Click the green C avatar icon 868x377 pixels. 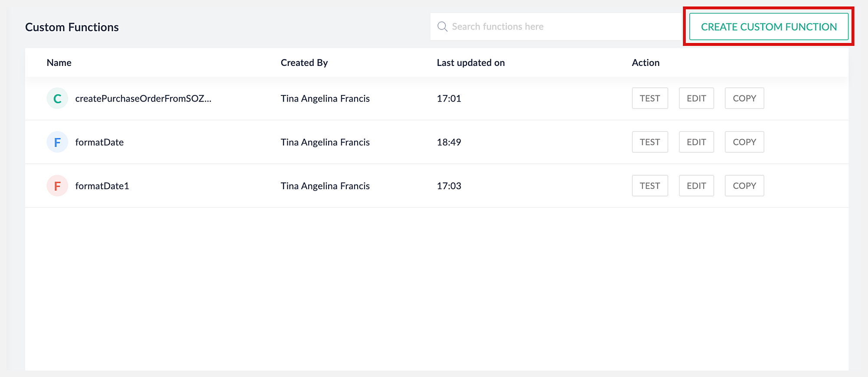[57, 98]
